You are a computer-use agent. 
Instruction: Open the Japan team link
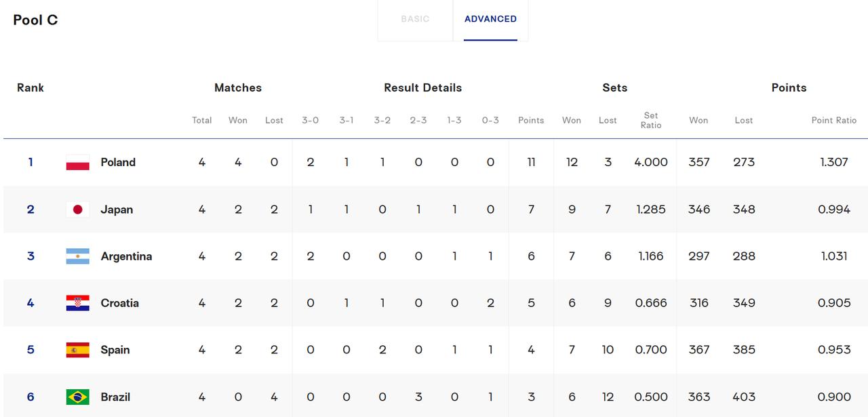coord(117,210)
